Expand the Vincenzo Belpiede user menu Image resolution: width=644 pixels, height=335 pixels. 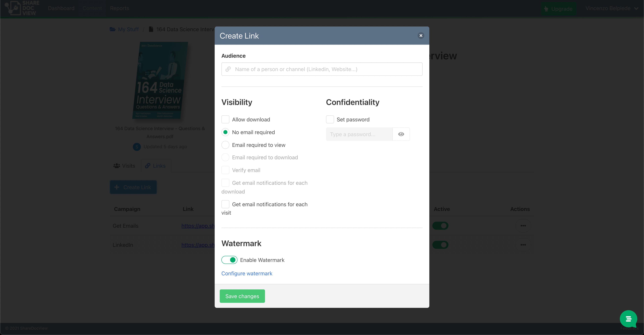click(x=611, y=8)
